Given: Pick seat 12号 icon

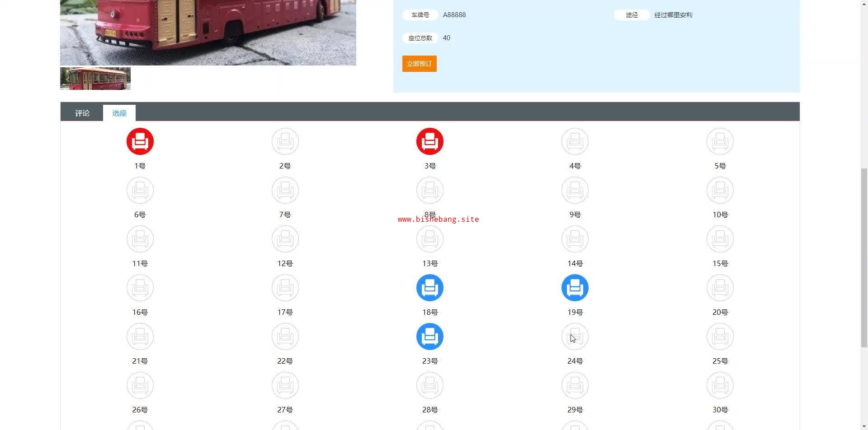Looking at the screenshot, I should tap(285, 239).
